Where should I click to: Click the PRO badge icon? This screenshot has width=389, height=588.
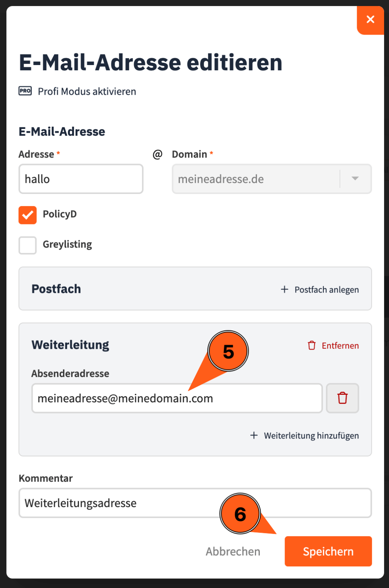click(x=25, y=91)
